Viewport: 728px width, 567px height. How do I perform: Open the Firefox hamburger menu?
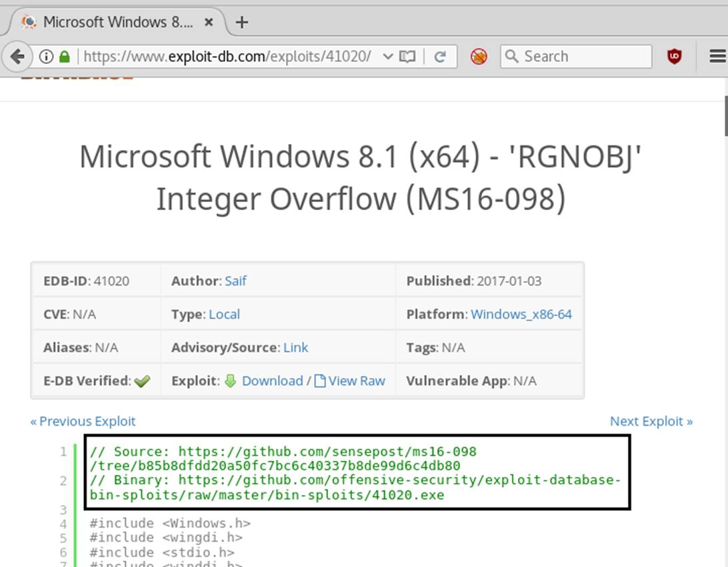pos(717,57)
